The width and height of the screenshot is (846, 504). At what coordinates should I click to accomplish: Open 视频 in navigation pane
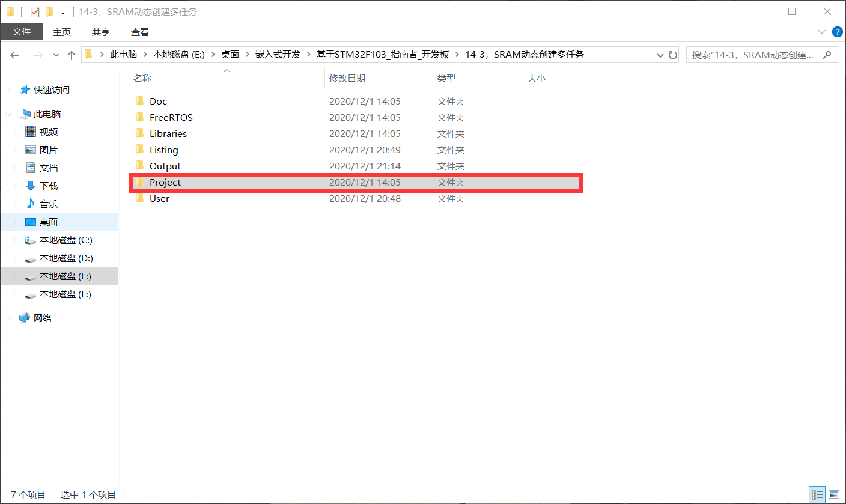coord(49,132)
